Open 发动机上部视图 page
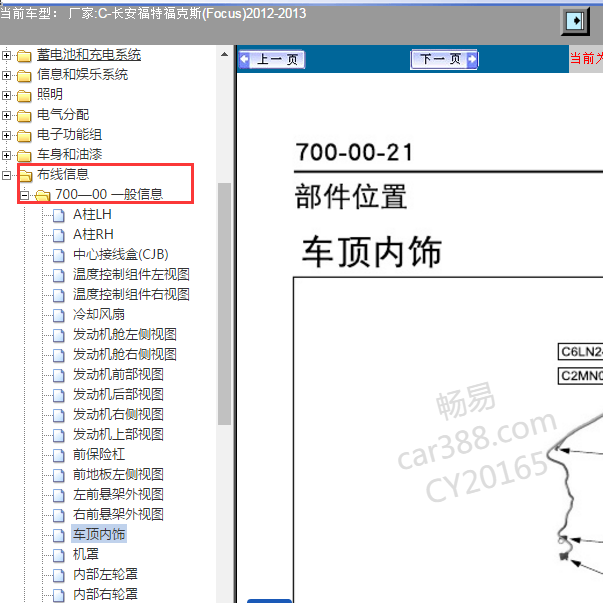 coord(118,435)
